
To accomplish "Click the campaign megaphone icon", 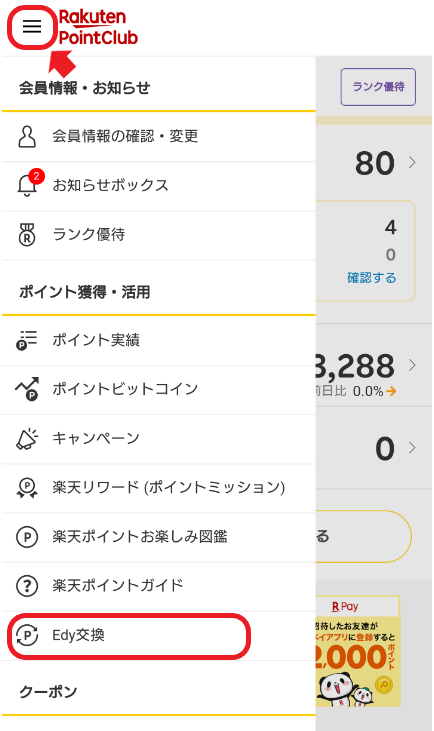I will 27,438.
